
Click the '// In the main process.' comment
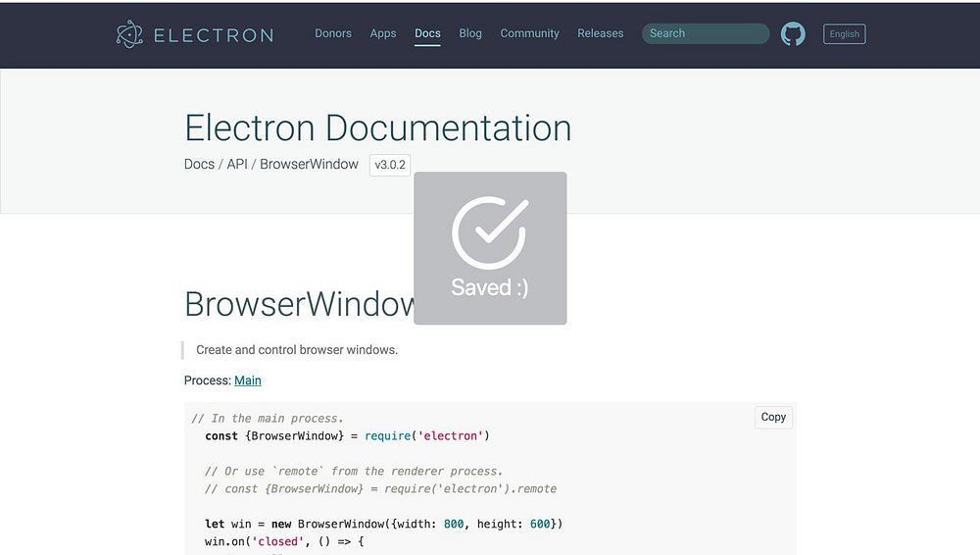click(267, 418)
